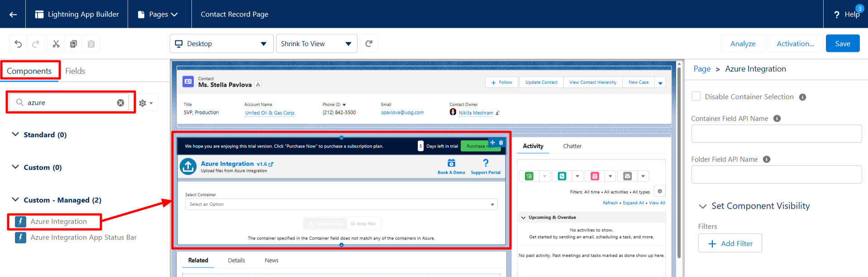Click the New Task icon in Activity
The width and height of the screenshot is (868, 277).
pos(529,176)
